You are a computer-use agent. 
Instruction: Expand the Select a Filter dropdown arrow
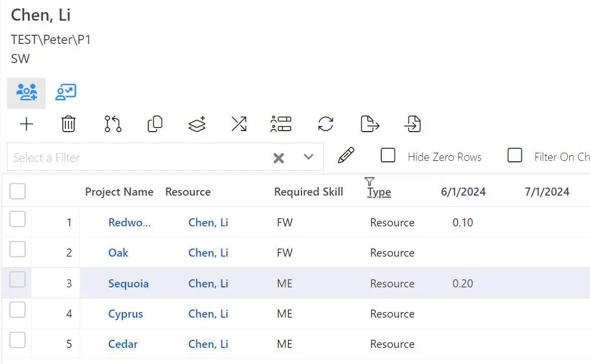[309, 157]
